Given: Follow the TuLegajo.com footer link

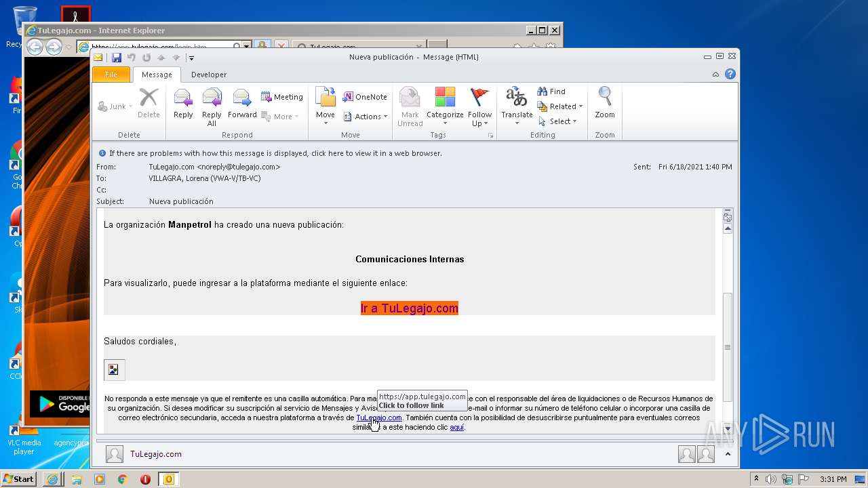Looking at the screenshot, I should pyautogui.click(x=379, y=418).
